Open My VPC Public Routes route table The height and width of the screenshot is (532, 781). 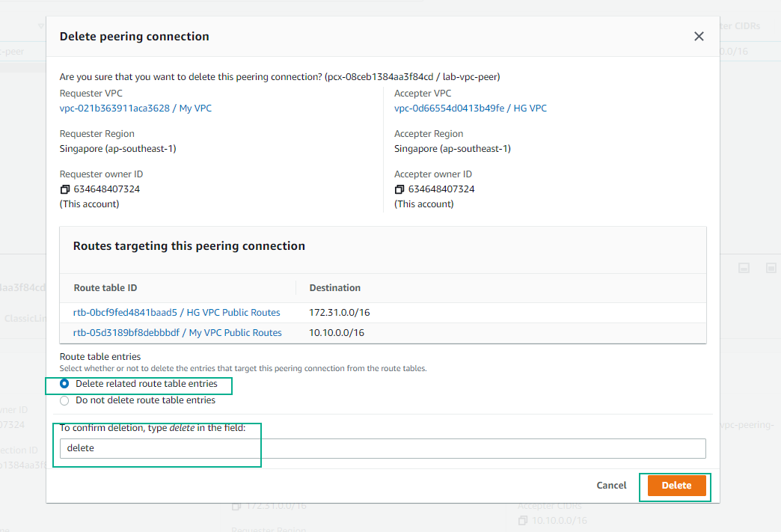177,333
